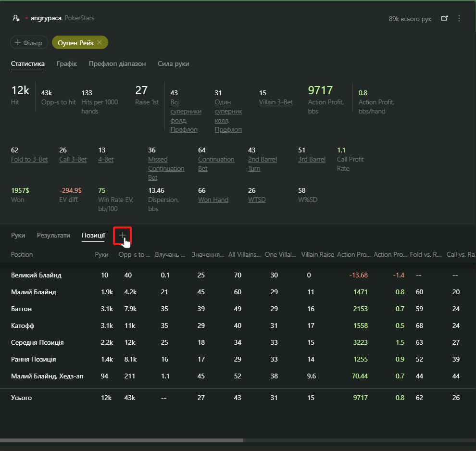Viewport: 476px width, 451px height.
Task: Select the Середня Позиція row
Action: [238, 342]
